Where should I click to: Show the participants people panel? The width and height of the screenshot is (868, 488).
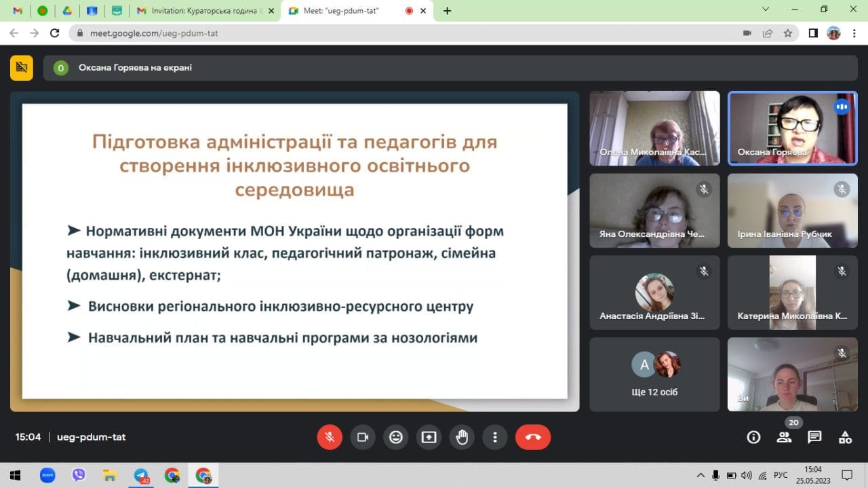coord(784,437)
